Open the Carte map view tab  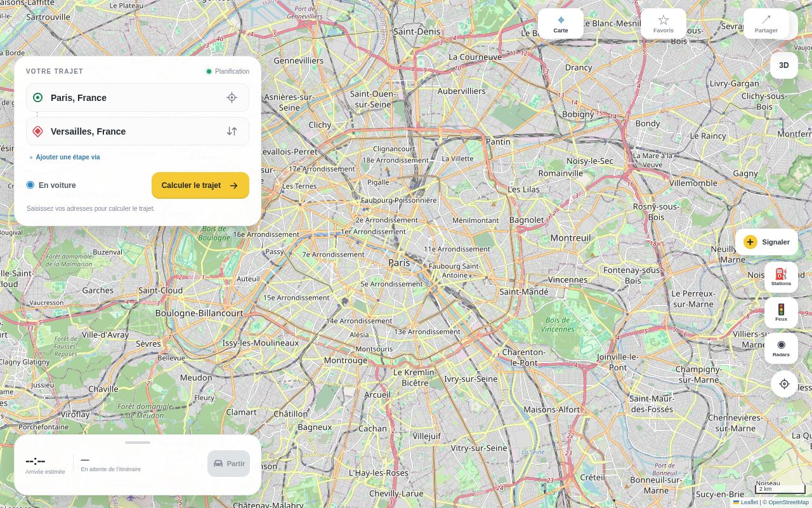point(561,23)
